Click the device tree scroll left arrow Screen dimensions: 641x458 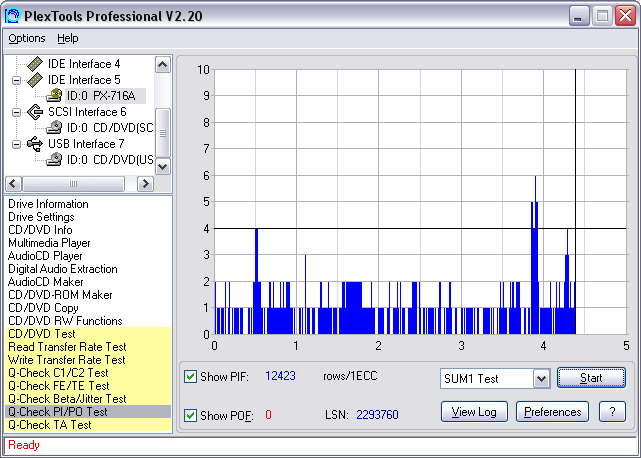pos(13,184)
